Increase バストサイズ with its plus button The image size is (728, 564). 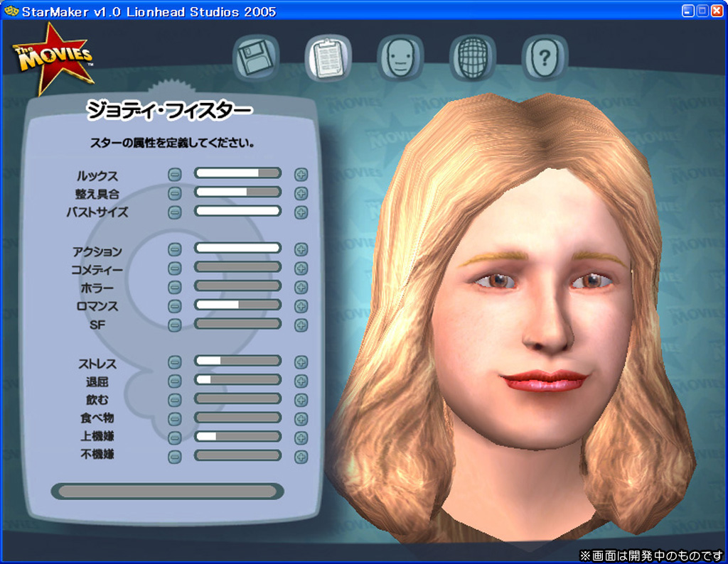click(x=301, y=212)
